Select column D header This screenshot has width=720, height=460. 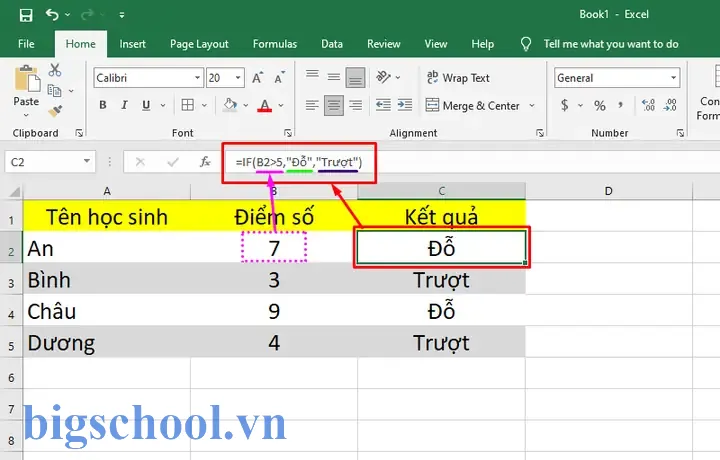click(608, 191)
